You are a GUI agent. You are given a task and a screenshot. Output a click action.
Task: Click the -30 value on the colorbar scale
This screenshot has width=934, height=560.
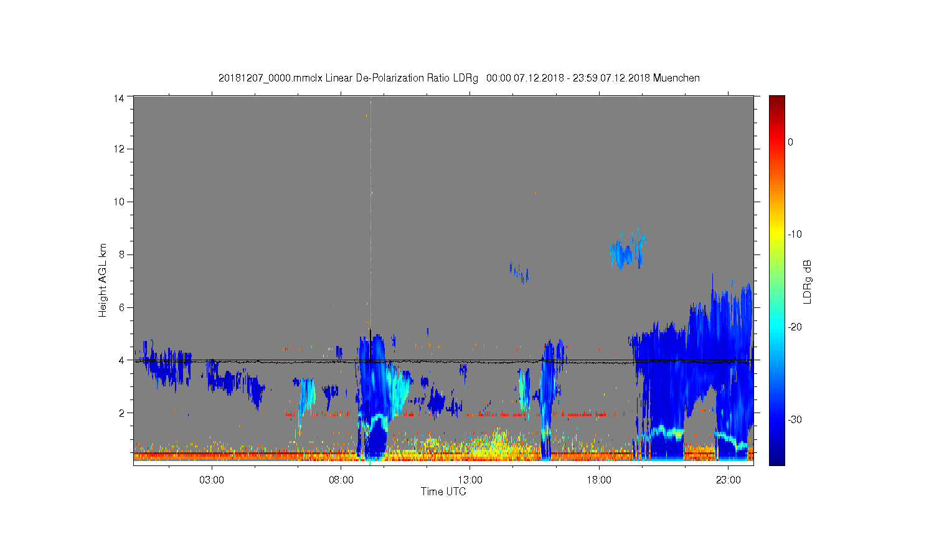pos(795,419)
